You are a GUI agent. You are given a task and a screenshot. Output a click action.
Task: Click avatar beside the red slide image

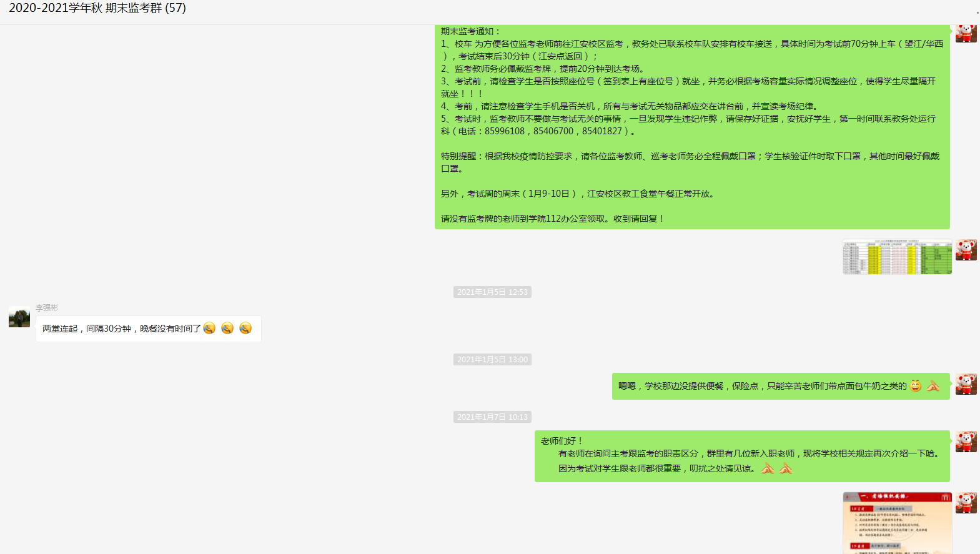966,503
